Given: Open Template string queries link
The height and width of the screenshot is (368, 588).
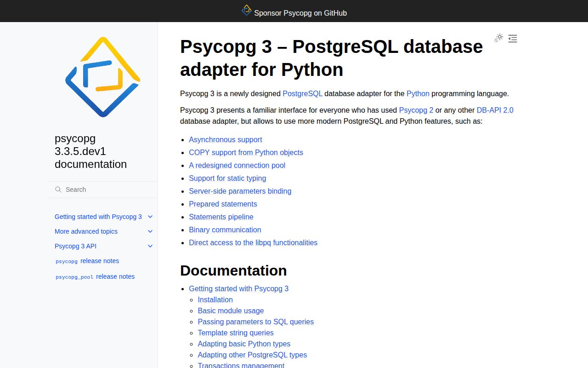Looking at the screenshot, I should point(236,333).
